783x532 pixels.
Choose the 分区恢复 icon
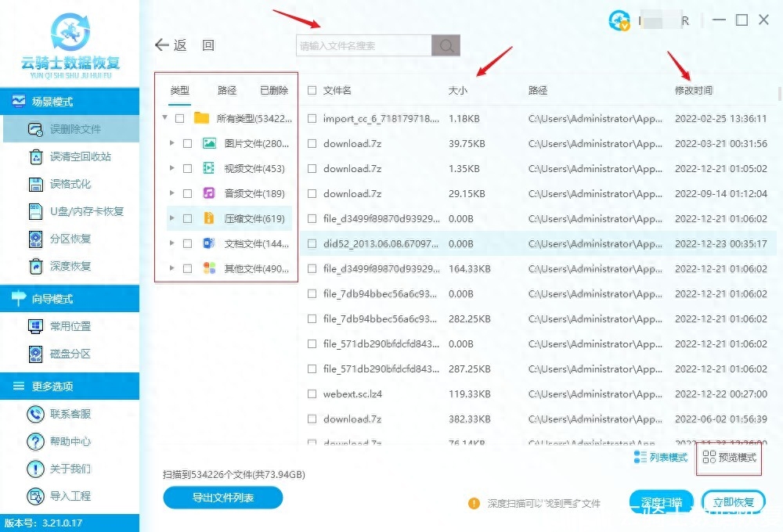click(x=35, y=239)
